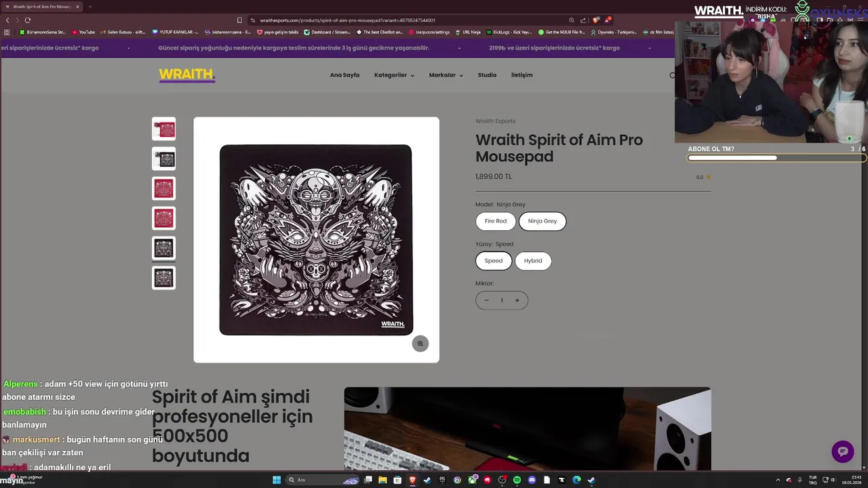The width and height of the screenshot is (868, 488).
Task: Open File Explorer from the taskbar
Action: tap(382, 480)
